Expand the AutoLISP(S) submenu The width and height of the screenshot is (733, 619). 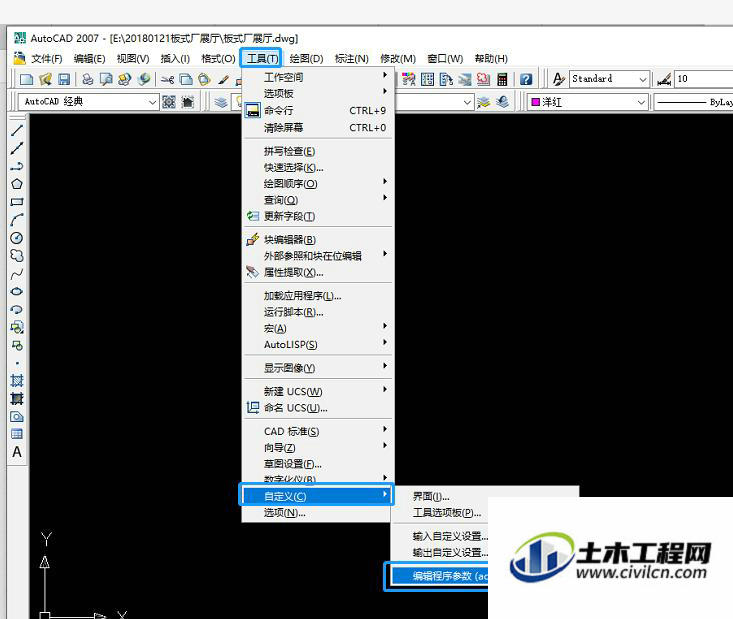pos(318,344)
